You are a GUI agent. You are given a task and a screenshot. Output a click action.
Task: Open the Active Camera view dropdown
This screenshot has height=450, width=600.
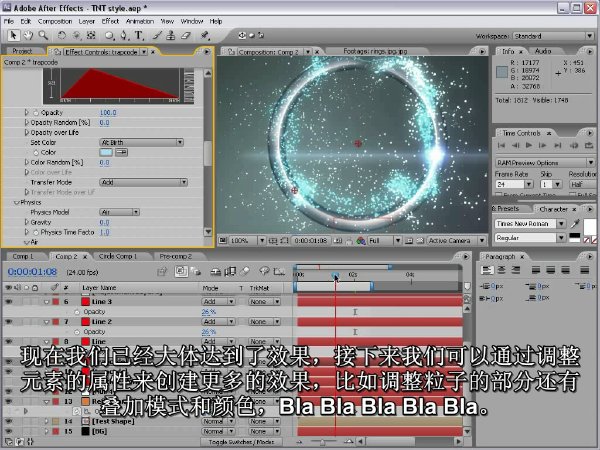tap(456, 241)
